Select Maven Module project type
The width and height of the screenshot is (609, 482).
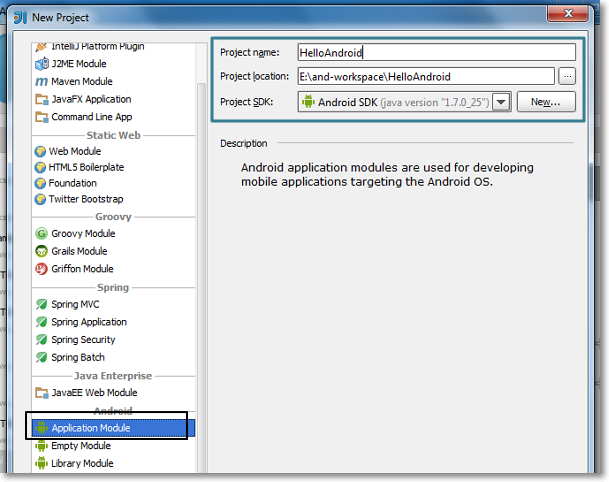[82, 82]
